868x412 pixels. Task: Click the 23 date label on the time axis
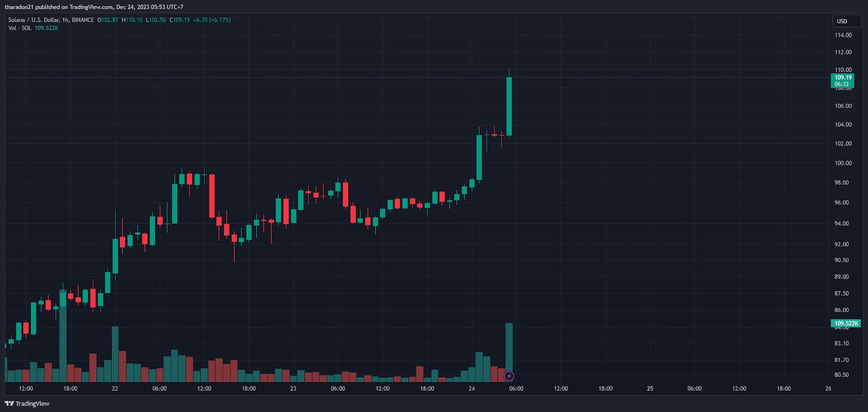point(293,389)
